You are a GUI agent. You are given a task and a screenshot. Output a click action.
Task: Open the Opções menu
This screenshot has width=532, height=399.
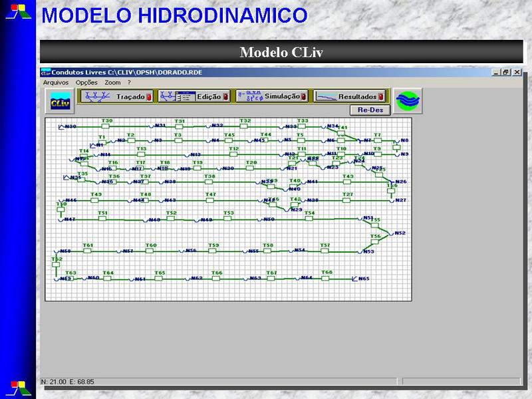point(86,82)
